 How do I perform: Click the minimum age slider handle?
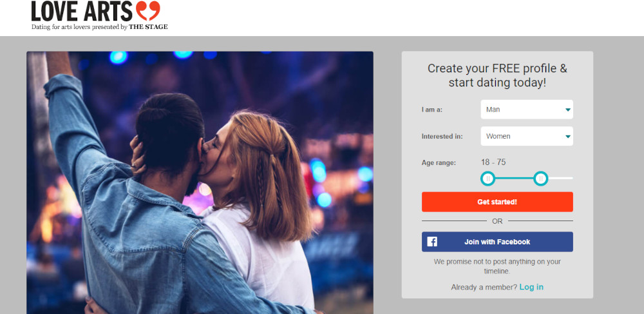[x=488, y=179]
